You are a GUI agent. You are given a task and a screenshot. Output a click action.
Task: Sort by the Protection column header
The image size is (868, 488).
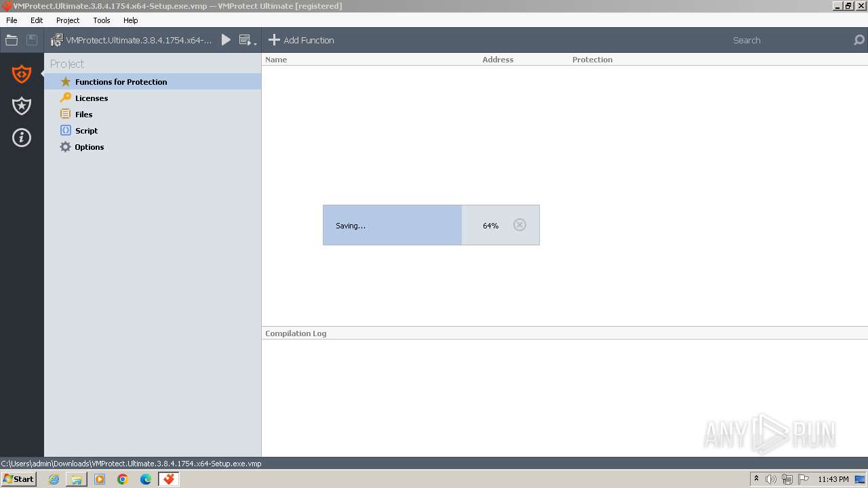(x=592, y=60)
